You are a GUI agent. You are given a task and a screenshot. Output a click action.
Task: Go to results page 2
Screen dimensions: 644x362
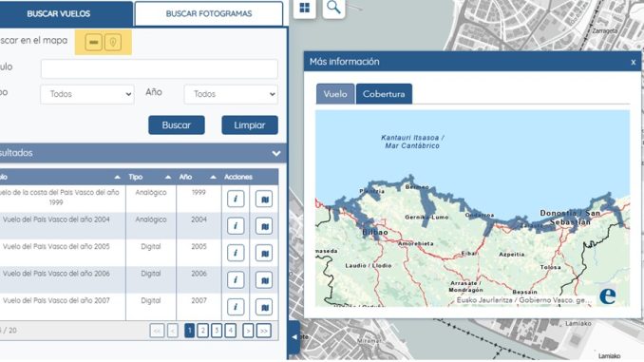click(x=202, y=331)
